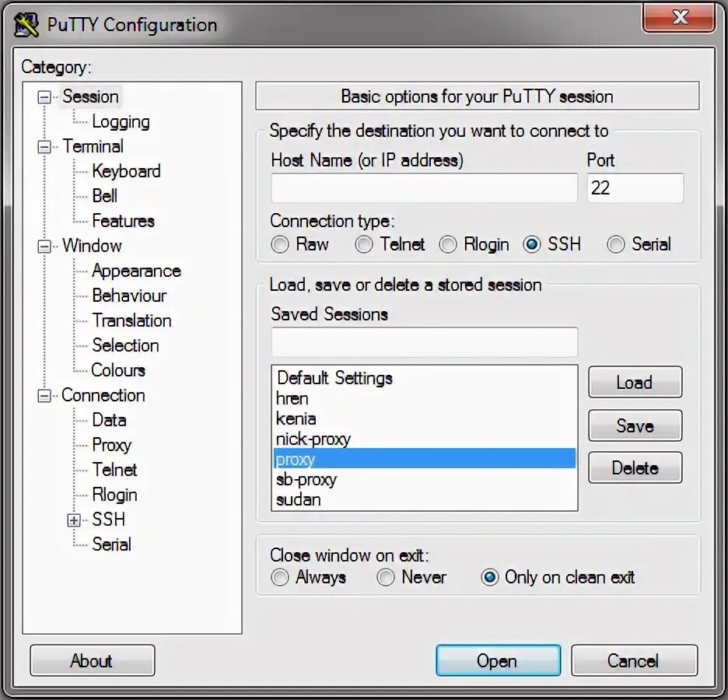Viewport: 728px width, 700px height.
Task: Click the Saved Sessions name field
Action: 425,341
